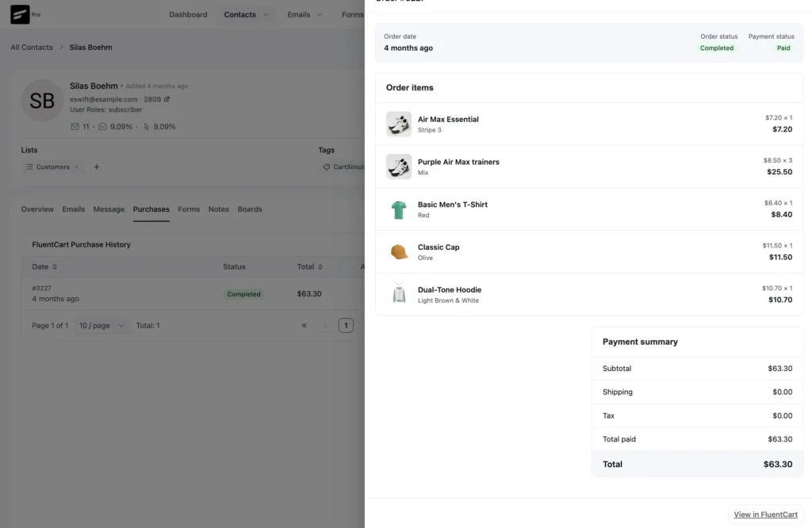Open the Forms navigation menu item
This screenshot has height=528, width=812.
click(353, 14)
